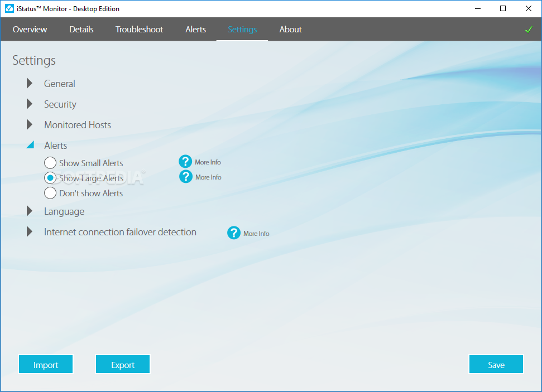
Task: Open the Troubleshoot tab
Action: coord(139,30)
